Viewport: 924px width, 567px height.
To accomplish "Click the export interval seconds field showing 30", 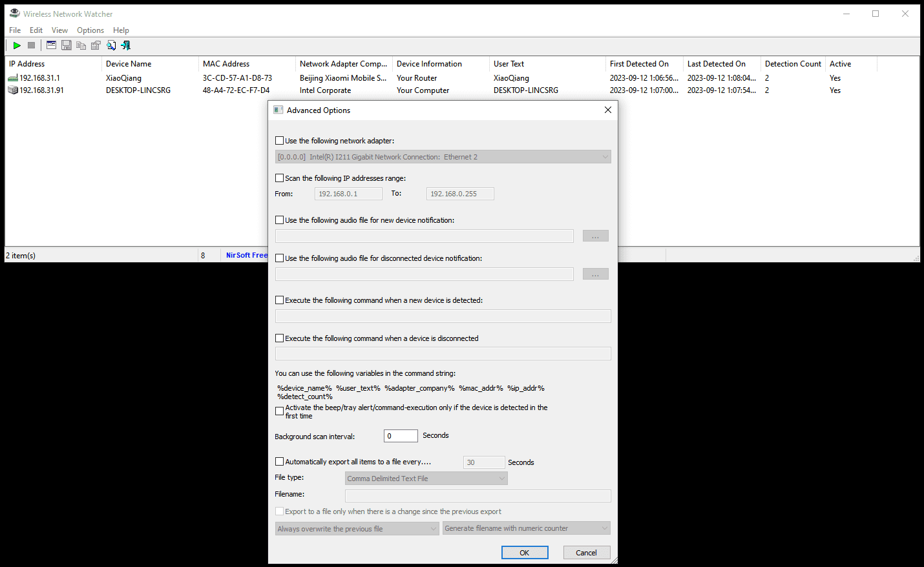I will (484, 462).
